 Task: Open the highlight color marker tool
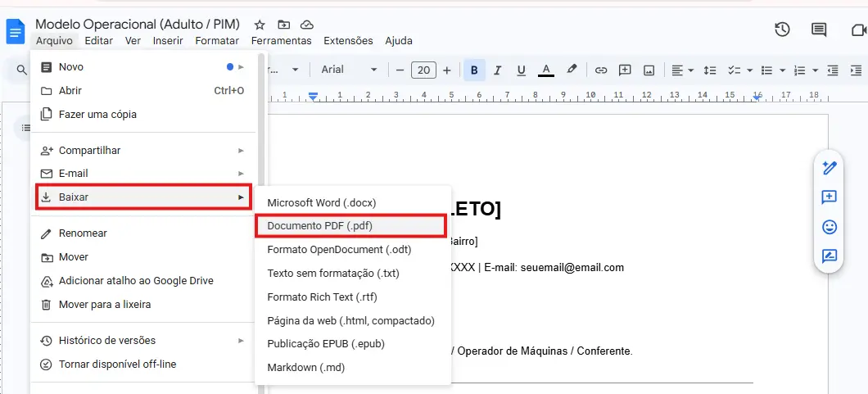pos(572,70)
